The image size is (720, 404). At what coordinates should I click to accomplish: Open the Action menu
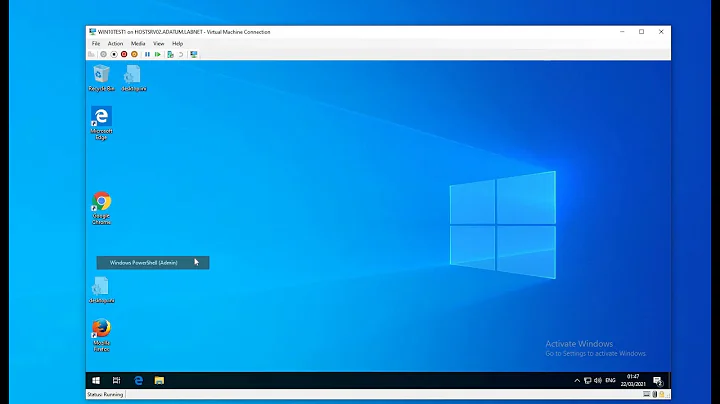point(115,44)
